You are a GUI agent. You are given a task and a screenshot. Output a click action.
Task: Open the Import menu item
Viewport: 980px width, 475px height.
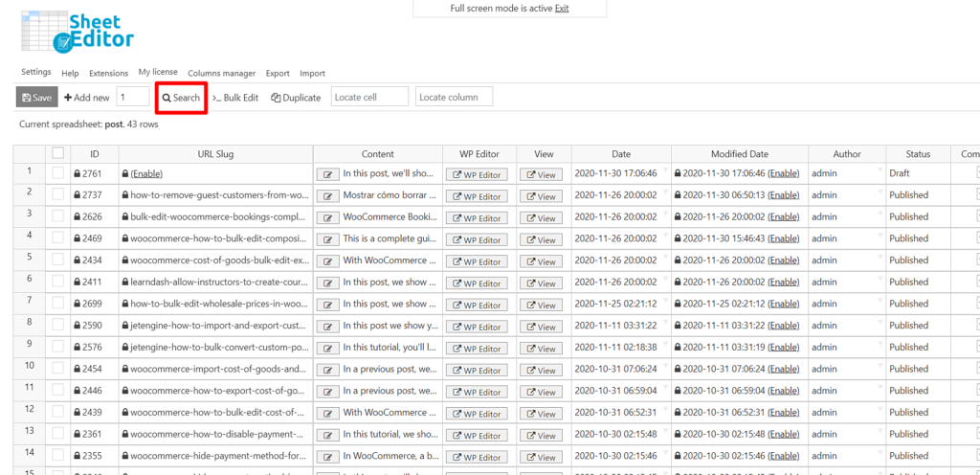point(313,73)
